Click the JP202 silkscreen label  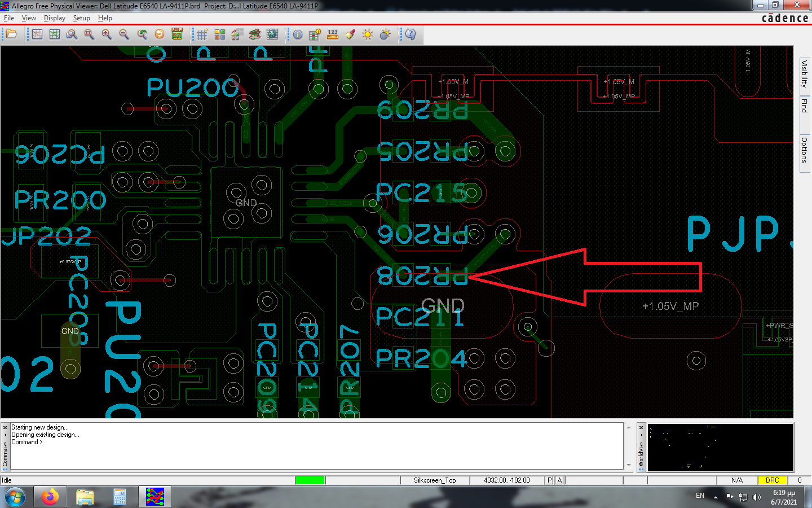click(46, 237)
